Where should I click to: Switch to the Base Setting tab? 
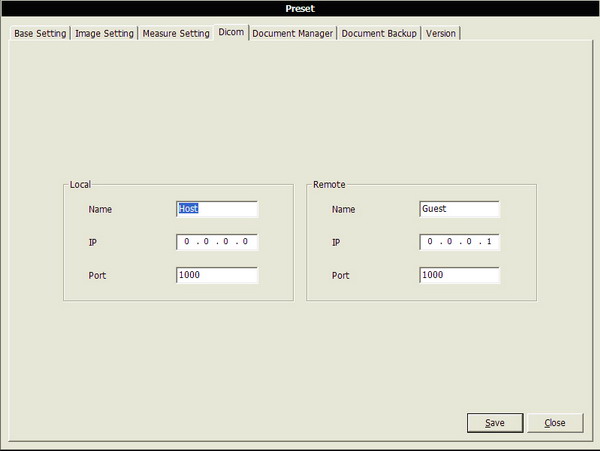[x=40, y=33]
